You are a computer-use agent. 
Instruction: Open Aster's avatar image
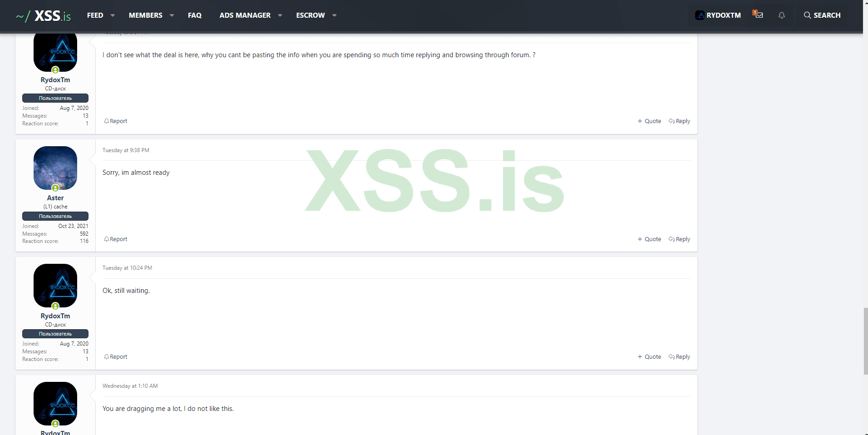[x=55, y=168]
